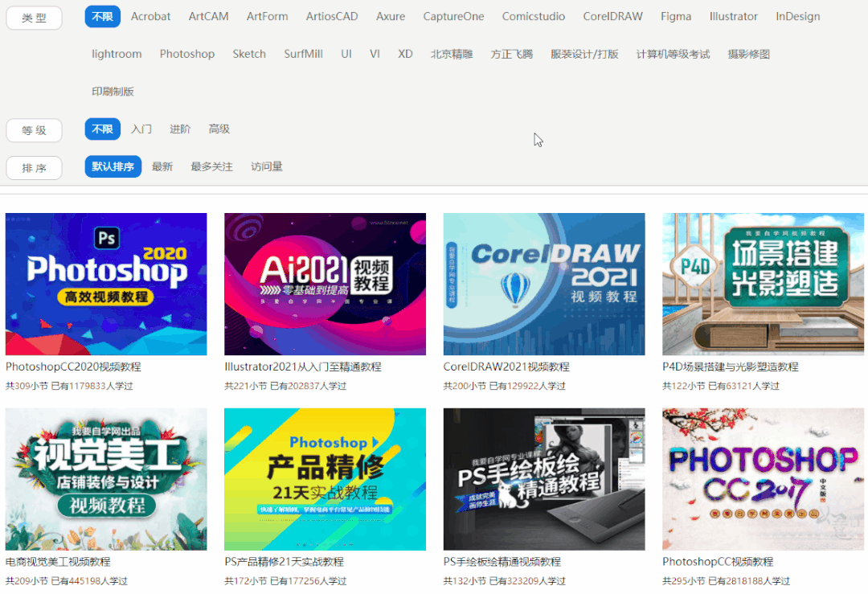The width and height of the screenshot is (868, 594).
Task: Open PS产品精修21天实战教程 title link
Action: (284, 561)
